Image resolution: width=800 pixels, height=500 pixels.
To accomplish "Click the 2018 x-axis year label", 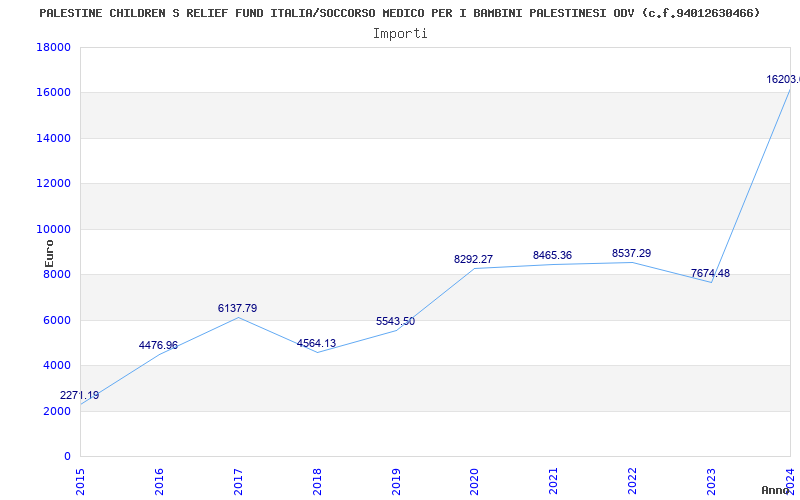I will click(x=317, y=482).
